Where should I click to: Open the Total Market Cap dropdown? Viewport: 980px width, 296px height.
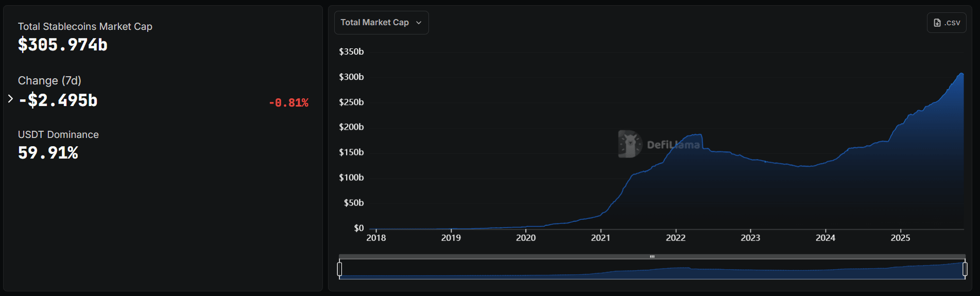[x=381, y=23]
